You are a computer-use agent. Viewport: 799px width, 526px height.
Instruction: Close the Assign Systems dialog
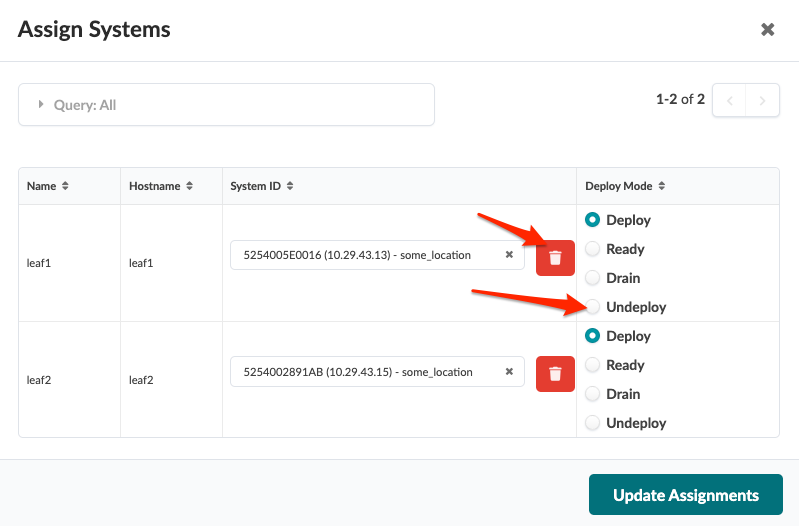click(x=768, y=30)
